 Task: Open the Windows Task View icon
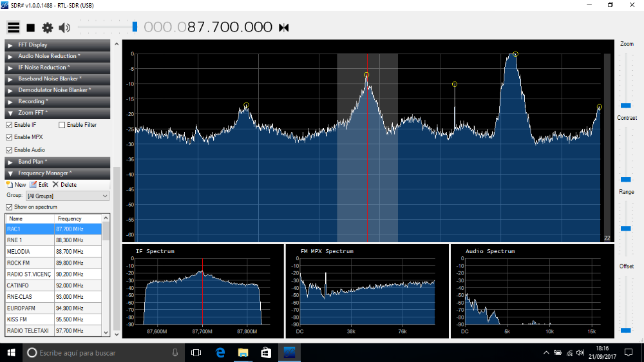coord(196,352)
